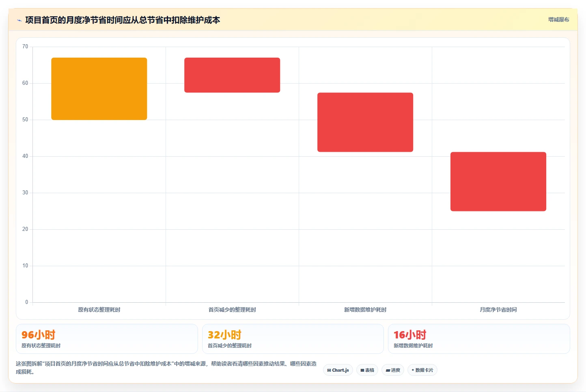Click the x-axis label 新增数据维护耗时
The height and width of the screenshot is (392, 586).
365,310
